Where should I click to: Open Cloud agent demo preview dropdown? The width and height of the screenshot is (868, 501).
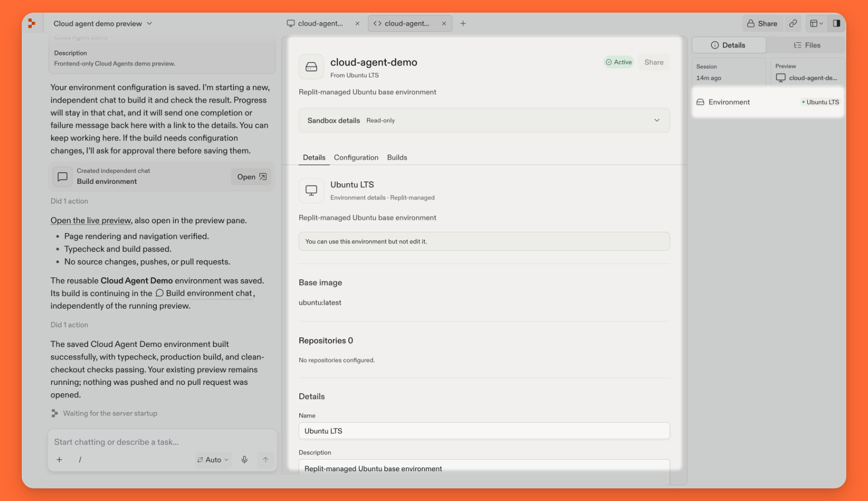pyautogui.click(x=103, y=24)
